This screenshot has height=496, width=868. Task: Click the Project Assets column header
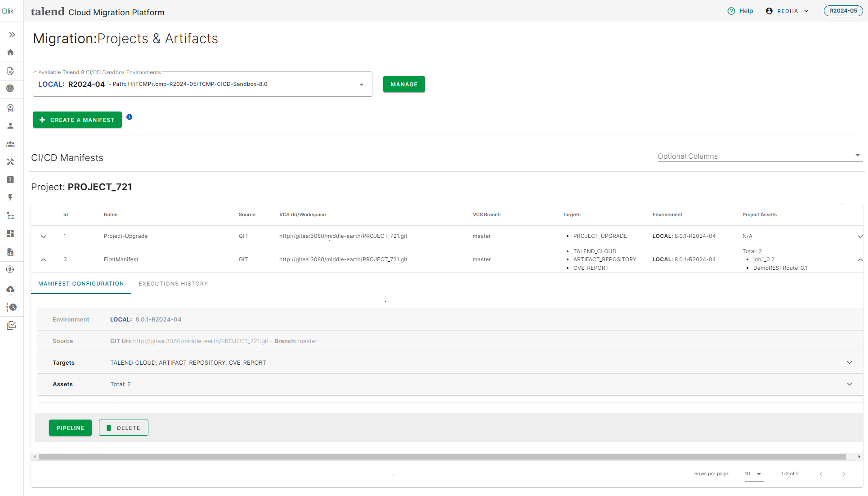759,214
